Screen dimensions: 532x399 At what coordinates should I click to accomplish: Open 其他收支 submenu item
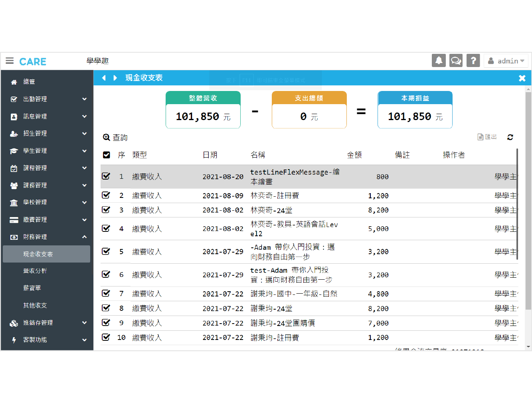[35, 305]
